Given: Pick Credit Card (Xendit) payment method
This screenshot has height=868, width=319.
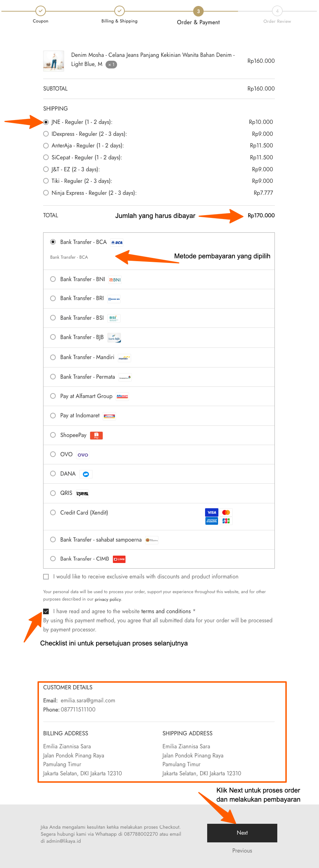Looking at the screenshot, I should pos(53,512).
